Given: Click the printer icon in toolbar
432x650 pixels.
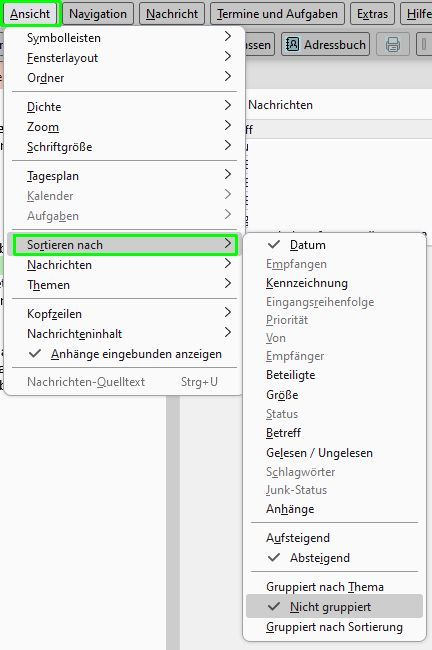Looking at the screenshot, I should pyautogui.click(x=392, y=44).
